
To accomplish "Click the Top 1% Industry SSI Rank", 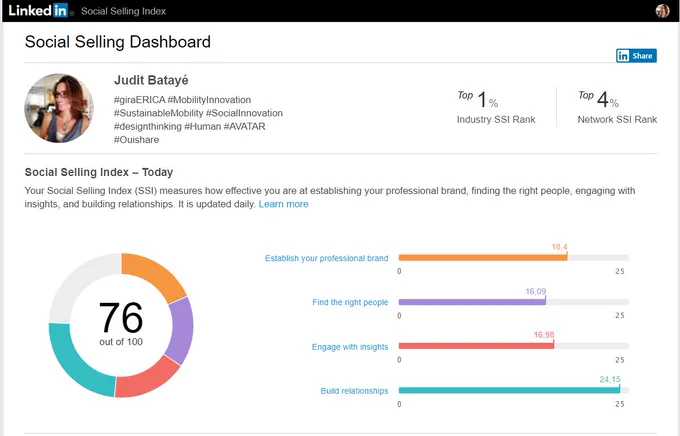I will 496,108.
